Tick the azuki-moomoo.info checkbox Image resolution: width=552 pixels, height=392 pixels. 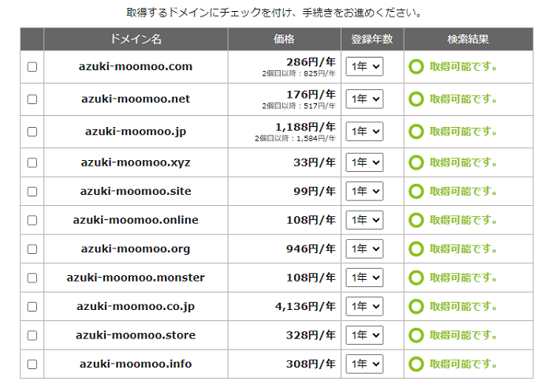pos(32,364)
